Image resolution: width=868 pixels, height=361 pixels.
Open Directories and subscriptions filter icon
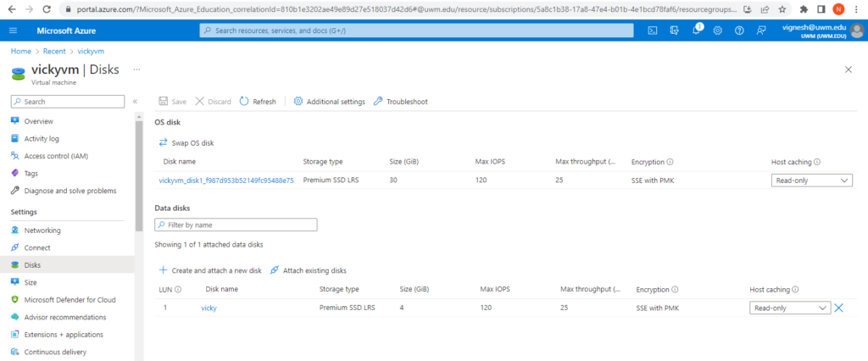pyautogui.click(x=674, y=31)
